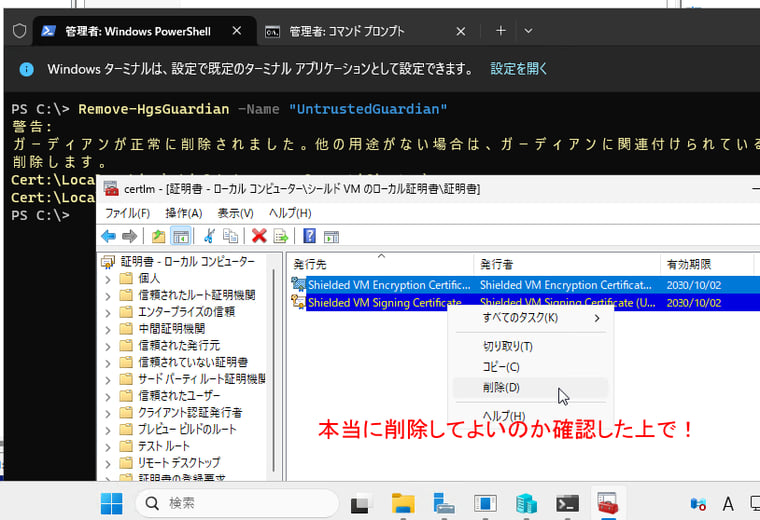Expand the 信頼されたユーザー node

click(108, 396)
